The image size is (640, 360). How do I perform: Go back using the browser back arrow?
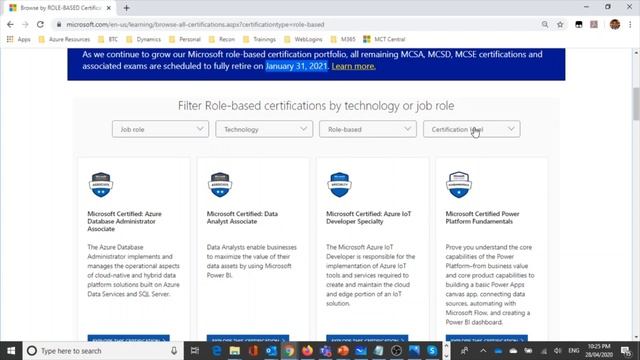tap(10, 24)
